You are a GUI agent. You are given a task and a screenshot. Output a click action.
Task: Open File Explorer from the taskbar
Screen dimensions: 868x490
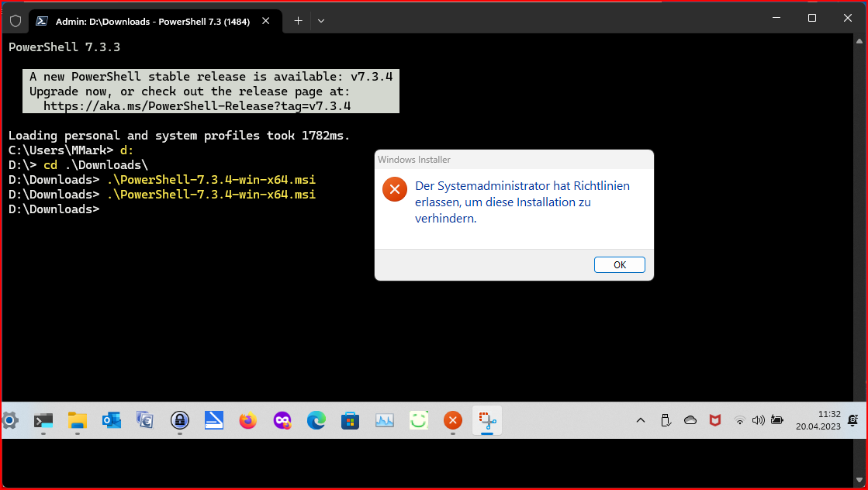tap(77, 420)
